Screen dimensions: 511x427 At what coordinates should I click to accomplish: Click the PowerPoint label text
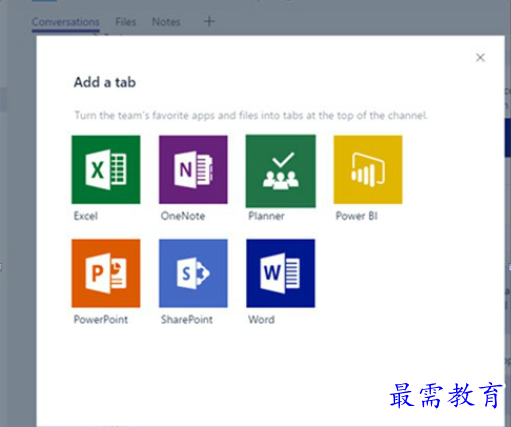(101, 319)
